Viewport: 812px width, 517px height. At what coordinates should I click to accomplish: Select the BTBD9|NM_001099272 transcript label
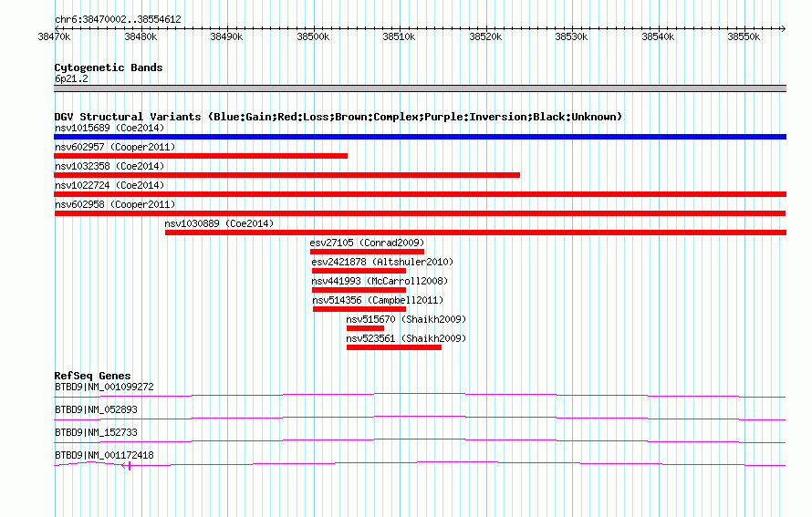coord(104,388)
